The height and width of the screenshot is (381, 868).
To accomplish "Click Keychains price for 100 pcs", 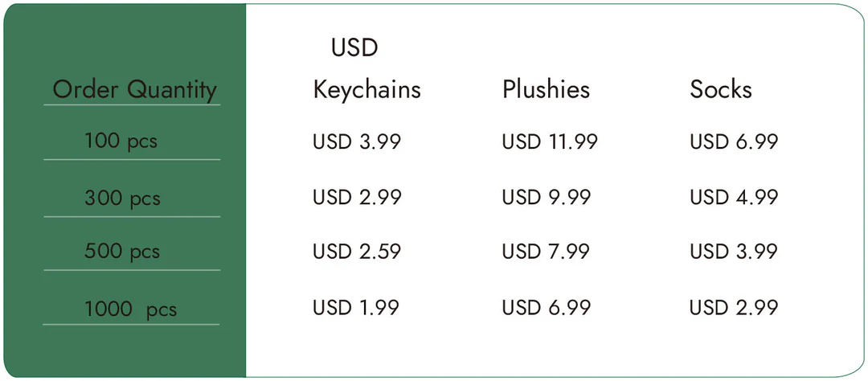I will pos(356,142).
